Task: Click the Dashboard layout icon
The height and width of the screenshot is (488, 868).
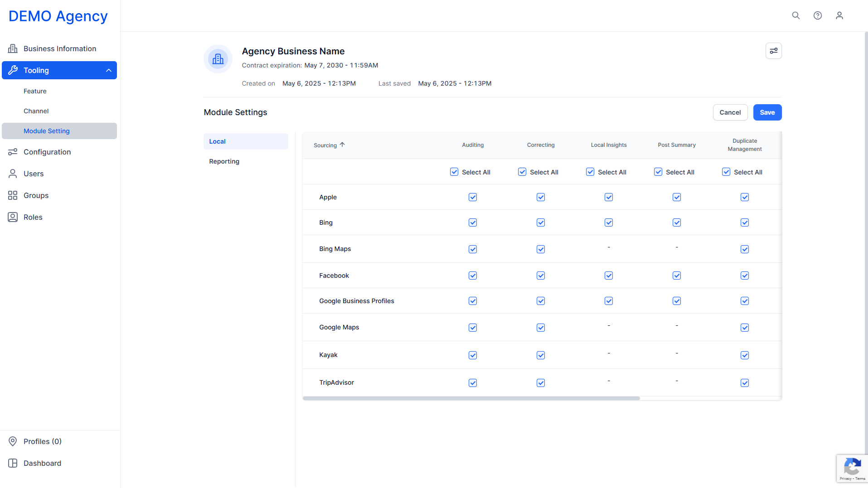Action: pyautogui.click(x=13, y=463)
